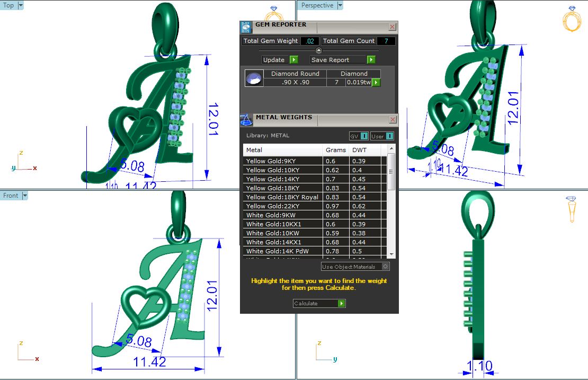The width and height of the screenshot is (588, 380).
Task: Toggle the GV library switch
Action: (x=359, y=136)
